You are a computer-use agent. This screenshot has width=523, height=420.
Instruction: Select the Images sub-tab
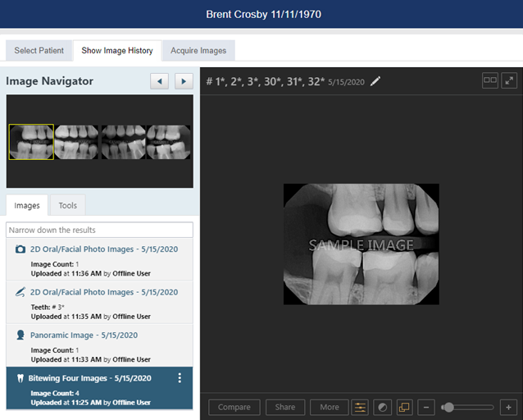[27, 205]
